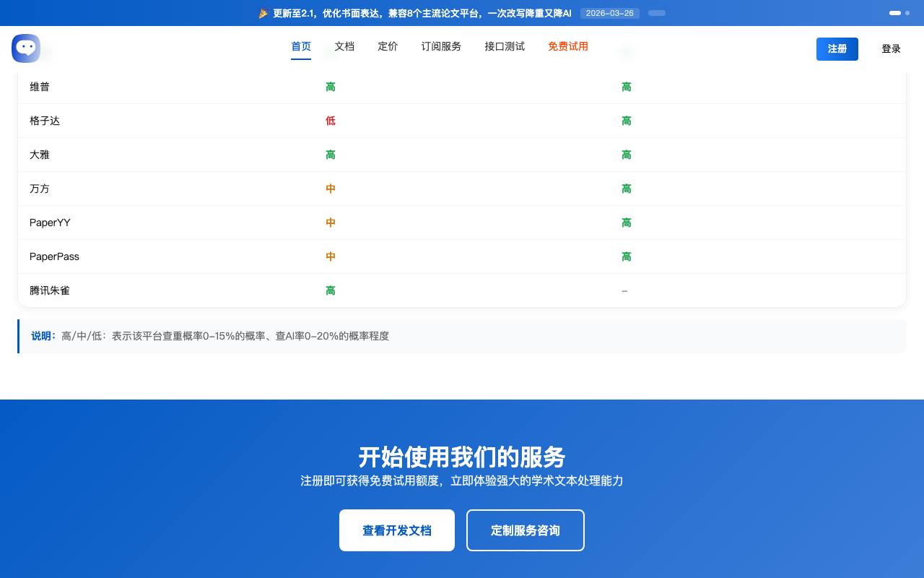The width and height of the screenshot is (924, 578).
Task: Click the 注册即可获得免费试用额度 subtitle
Action: [x=462, y=480]
